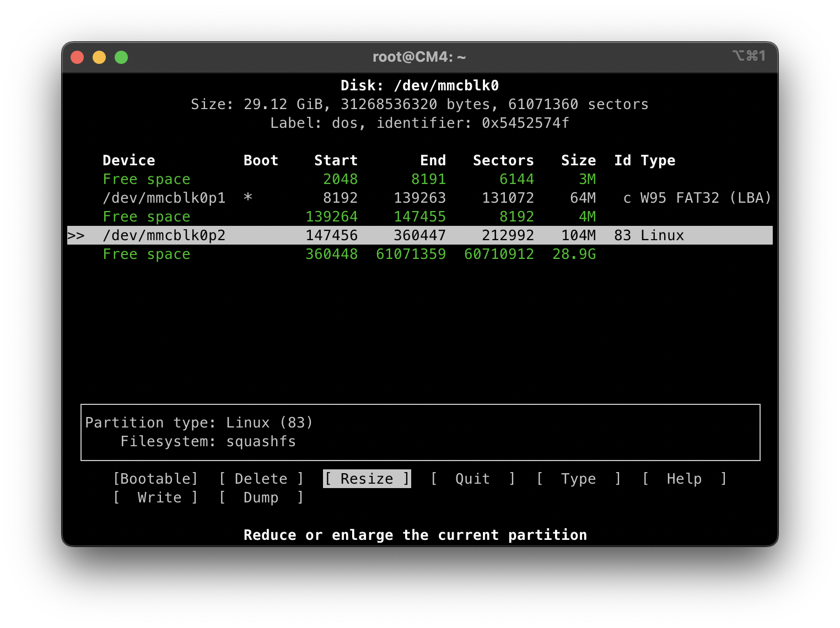
Task: Click Quit to exit cfdisk
Action: click(472, 479)
